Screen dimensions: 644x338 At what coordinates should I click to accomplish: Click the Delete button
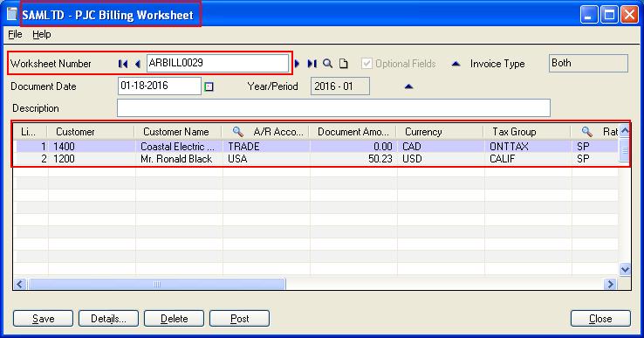(x=175, y=319)
